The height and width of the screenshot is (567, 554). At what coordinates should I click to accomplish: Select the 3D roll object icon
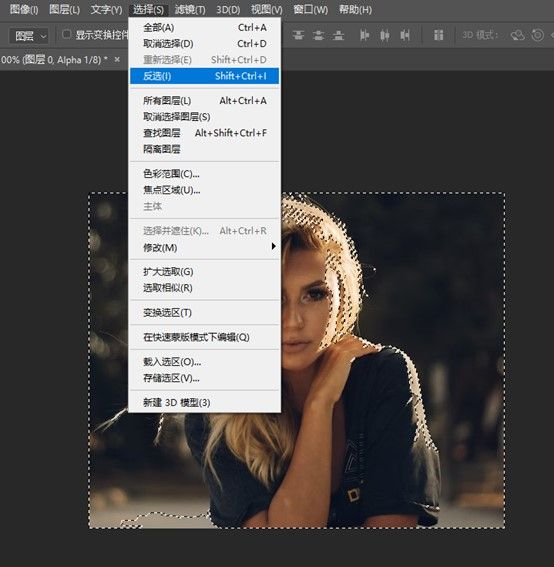[x=538, y=35]
